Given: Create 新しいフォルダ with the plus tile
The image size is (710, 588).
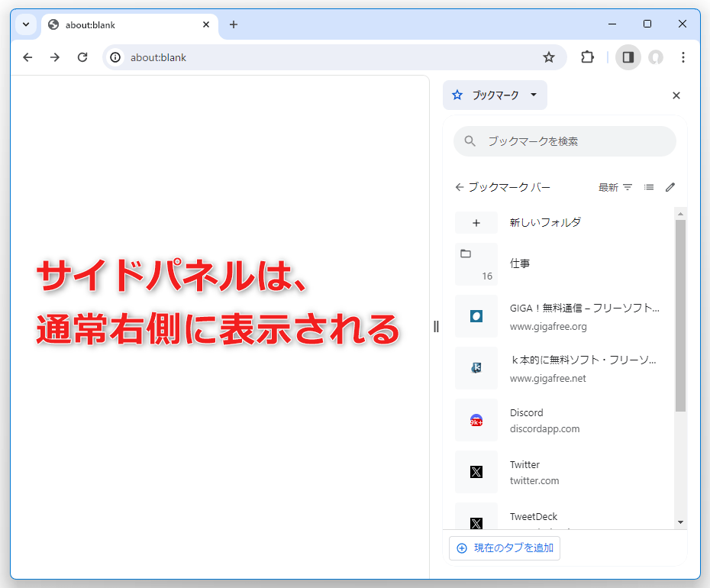Looking at the screenshot, I should pyautogui.click(x=476, y=223).
